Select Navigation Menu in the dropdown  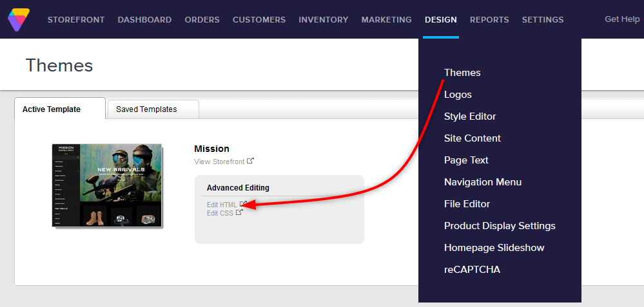(482, 182)
